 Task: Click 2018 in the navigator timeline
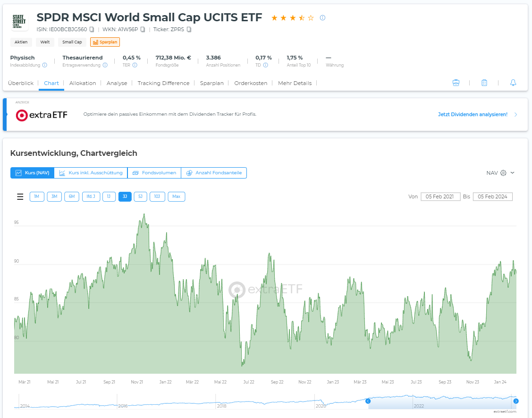tap(222, 406)
